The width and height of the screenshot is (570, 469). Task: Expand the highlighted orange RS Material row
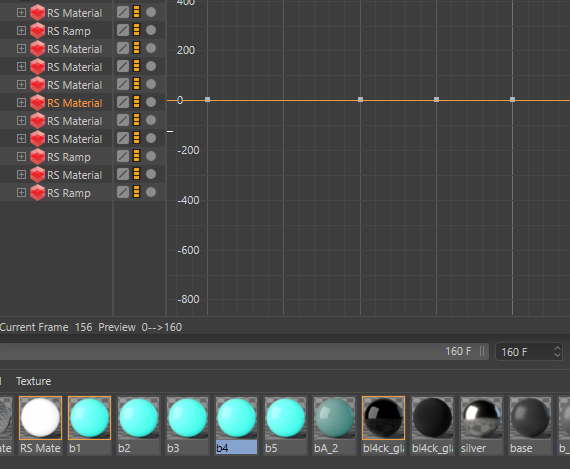click(21, 103)
